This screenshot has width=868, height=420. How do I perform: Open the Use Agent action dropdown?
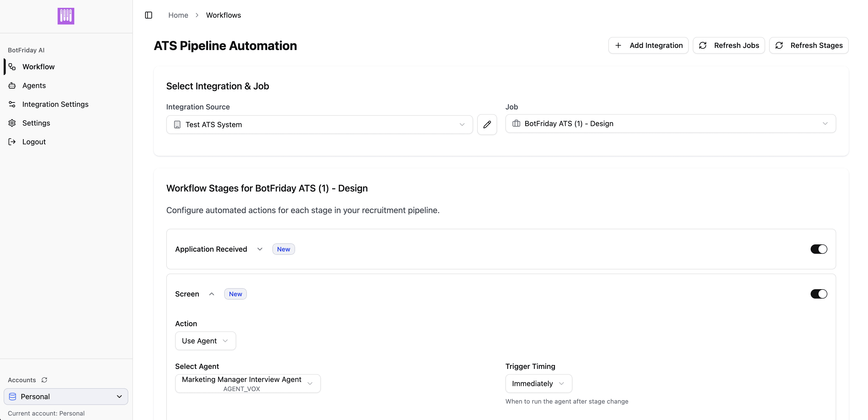pos(206,341)
